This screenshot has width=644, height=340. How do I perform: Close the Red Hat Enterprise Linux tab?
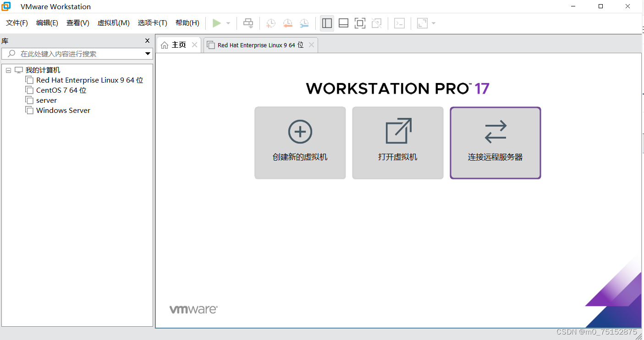click(x=311, y=45)
